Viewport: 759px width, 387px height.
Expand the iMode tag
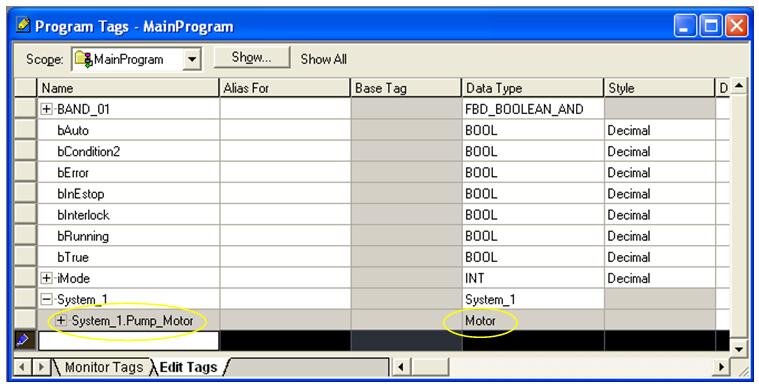click(46, 279)
